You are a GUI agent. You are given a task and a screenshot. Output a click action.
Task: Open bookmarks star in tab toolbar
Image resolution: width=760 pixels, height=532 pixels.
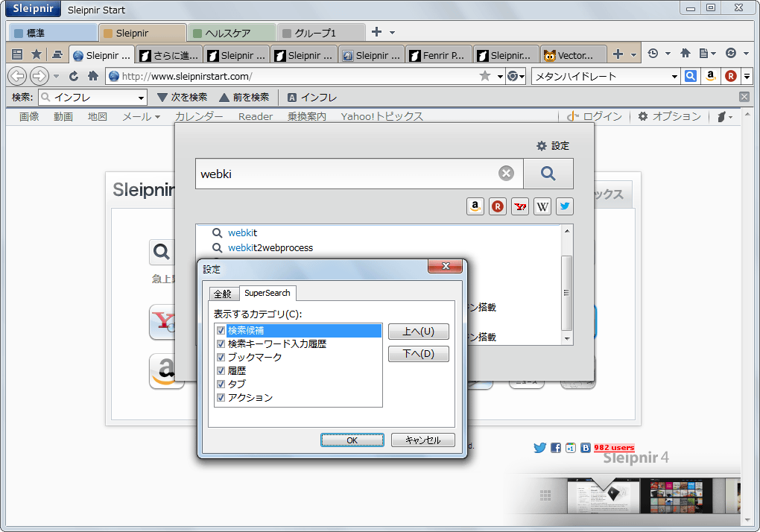tap(37, 54)
